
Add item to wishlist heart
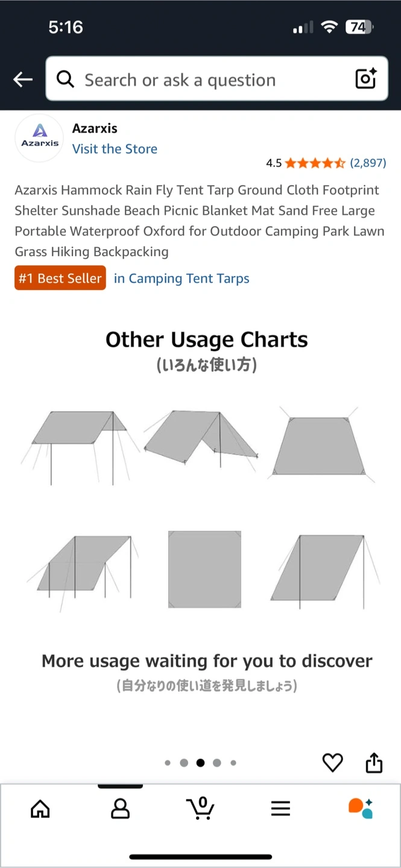[332, 763]
